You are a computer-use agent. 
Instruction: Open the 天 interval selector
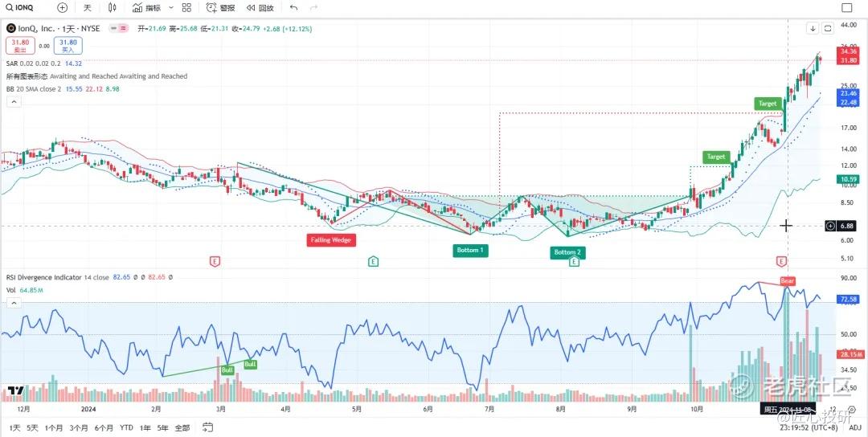(x=87, y=8)
